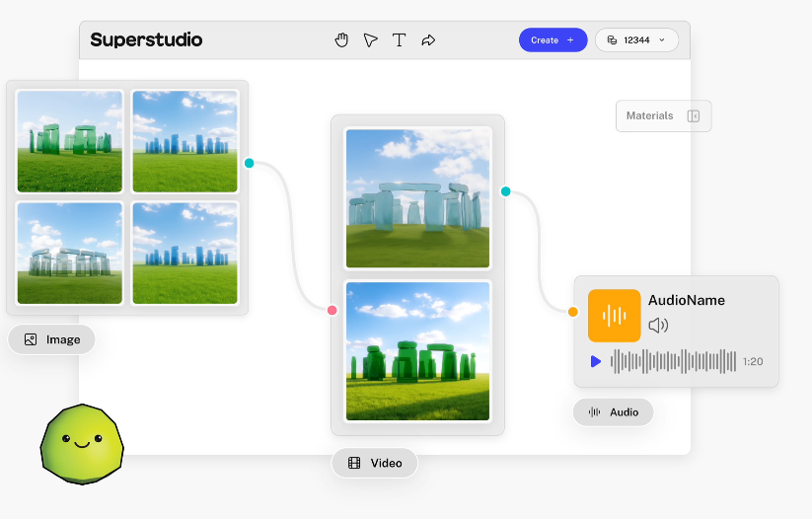Click the film strip icon in Video label
Screen dimensions: 812x519
point(354,463)
